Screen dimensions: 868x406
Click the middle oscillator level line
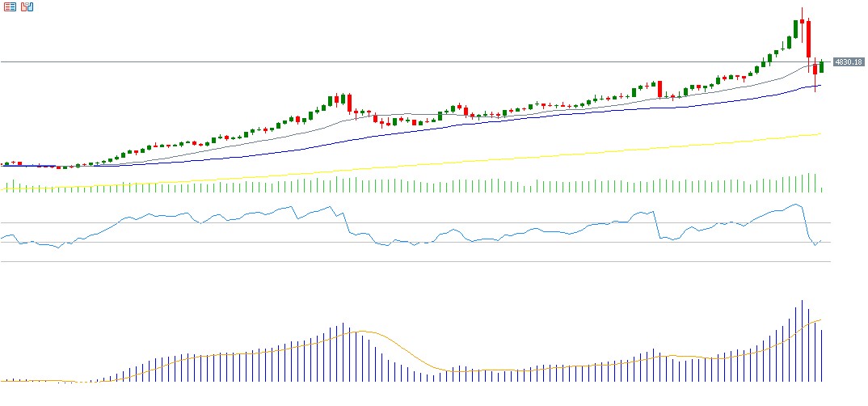[x=404, y=243]
